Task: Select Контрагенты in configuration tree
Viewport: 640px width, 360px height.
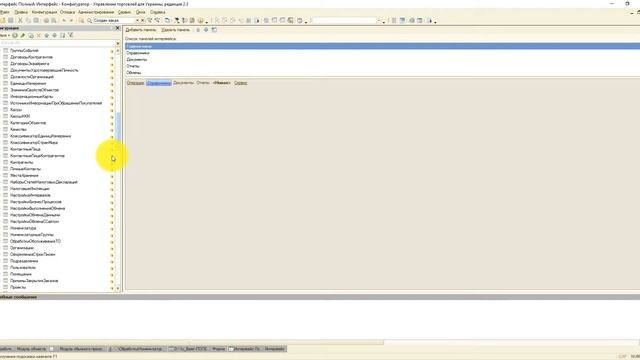Action: coord(22,162)
